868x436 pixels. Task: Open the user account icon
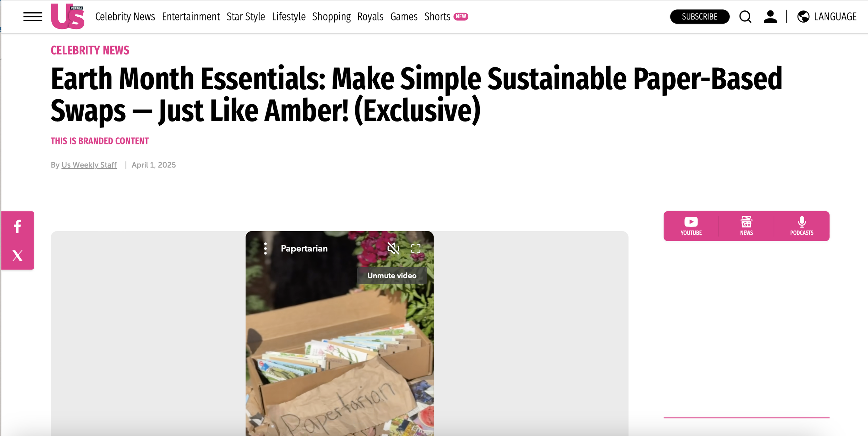coord(770,17)
